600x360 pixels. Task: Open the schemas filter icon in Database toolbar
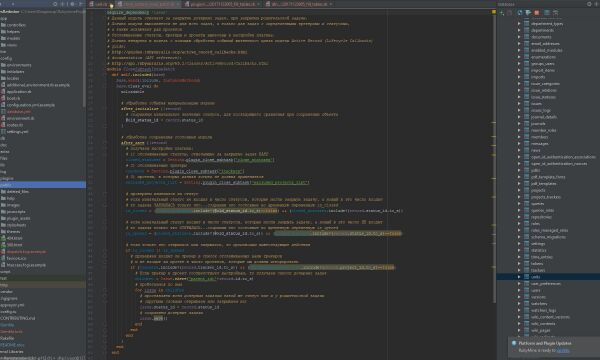[x=528, y=13]
